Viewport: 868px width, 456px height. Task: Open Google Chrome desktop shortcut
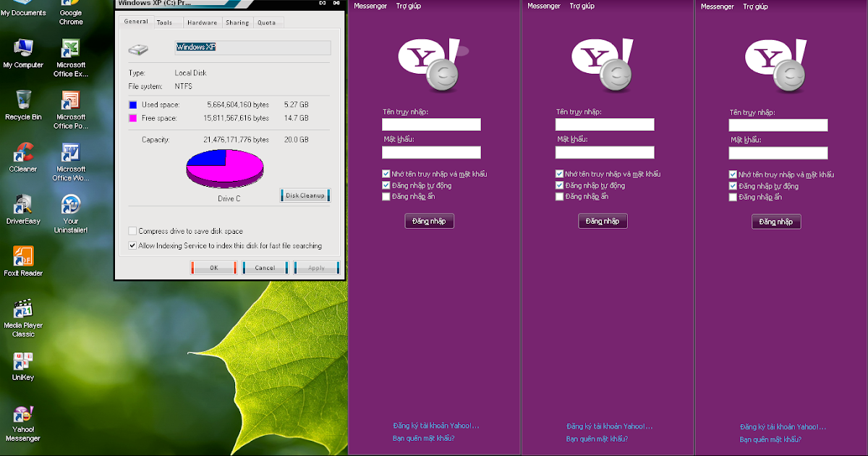pos(71,14)
